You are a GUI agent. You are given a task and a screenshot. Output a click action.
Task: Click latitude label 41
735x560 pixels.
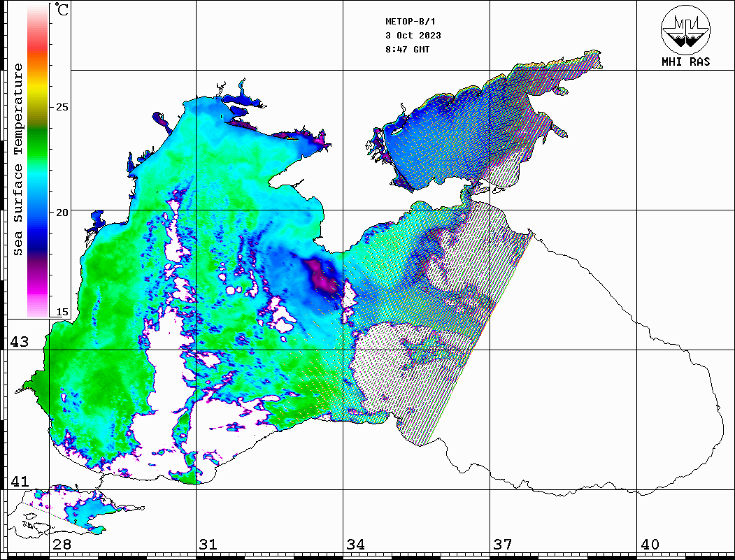click(x=19, y=481)
